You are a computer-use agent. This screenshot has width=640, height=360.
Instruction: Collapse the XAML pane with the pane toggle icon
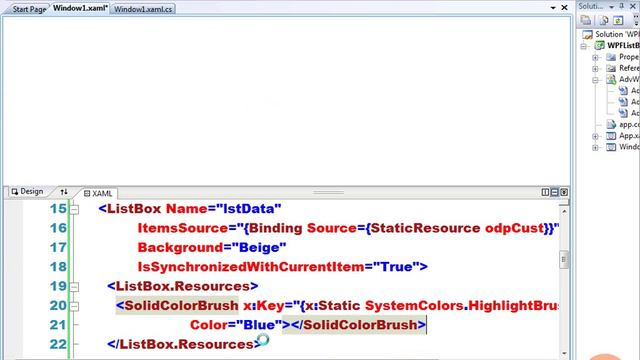(564, 192)
